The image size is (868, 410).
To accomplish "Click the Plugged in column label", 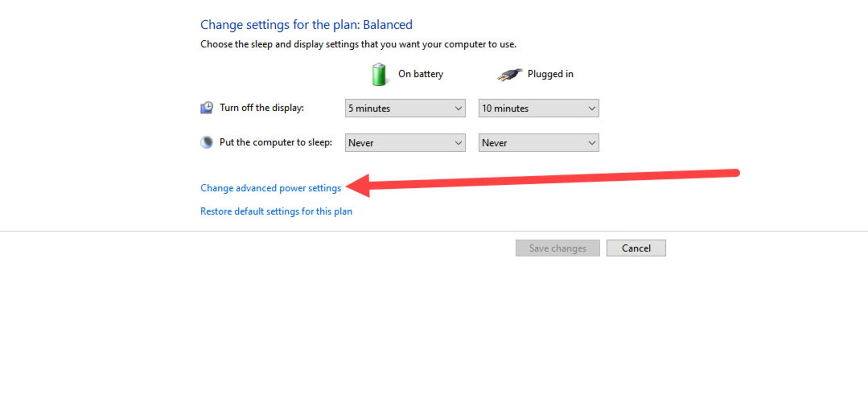I will pyautogui.click(x=550, y=74).
